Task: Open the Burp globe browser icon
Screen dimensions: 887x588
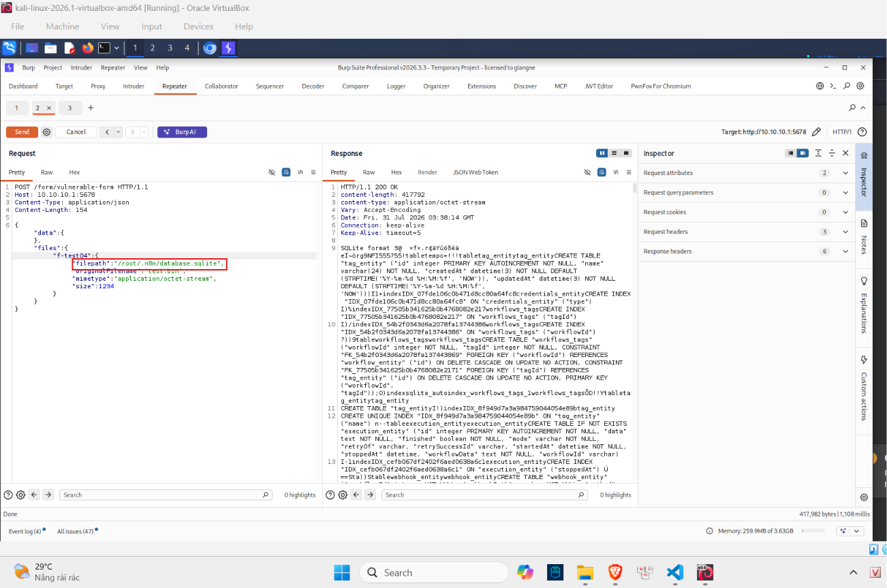Action: click(820, 86)
